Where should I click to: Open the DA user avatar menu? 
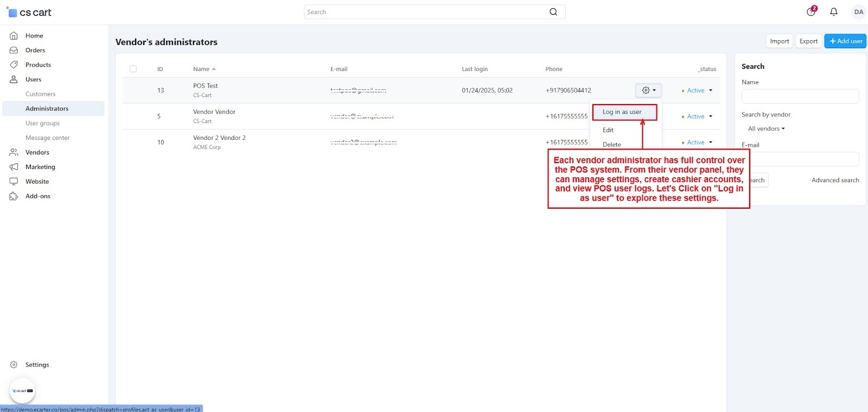coord(858,12)
